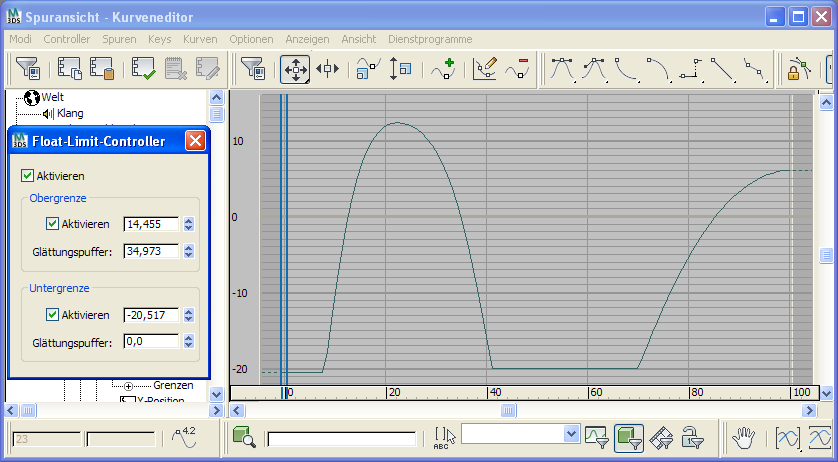The image size is (838, 462).
Task: Adjust Untergrenze value spinner
Action: coord(189,315)
